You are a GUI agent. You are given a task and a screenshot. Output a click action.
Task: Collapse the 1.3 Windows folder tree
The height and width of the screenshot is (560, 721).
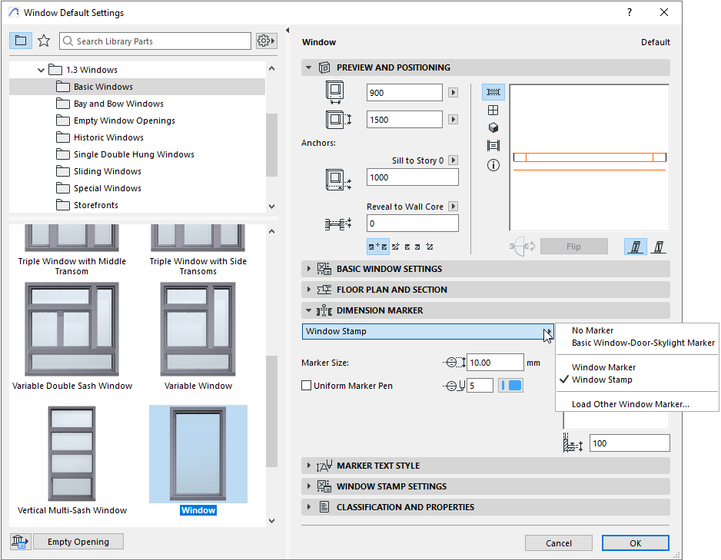[42, 70]
